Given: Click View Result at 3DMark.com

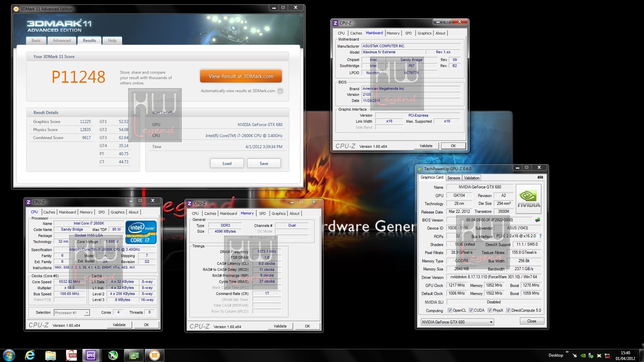Looking at the screenshot, I should pyautogui.click(x=241, y=76).
